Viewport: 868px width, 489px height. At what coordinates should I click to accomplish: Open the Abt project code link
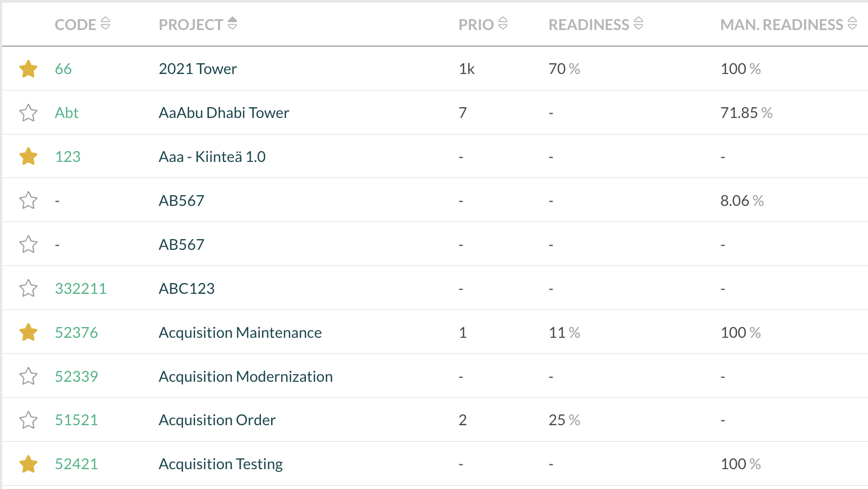(67, 113)
